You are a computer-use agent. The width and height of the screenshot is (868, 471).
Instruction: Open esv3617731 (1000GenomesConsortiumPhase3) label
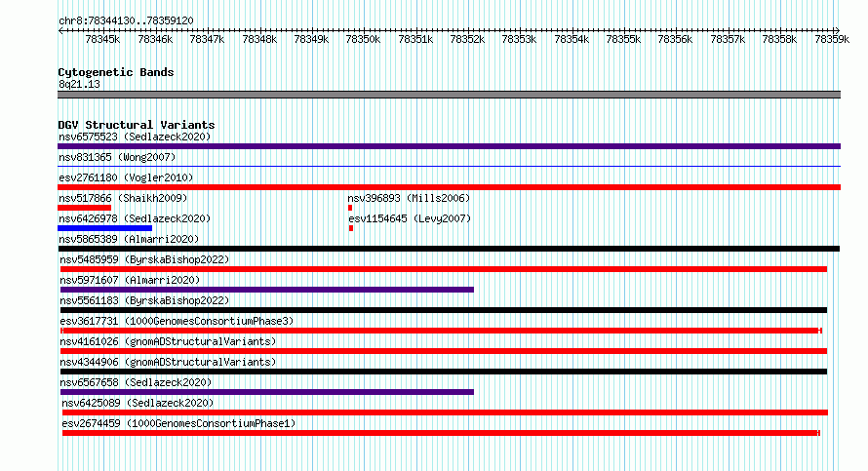(x=177, y=321)
